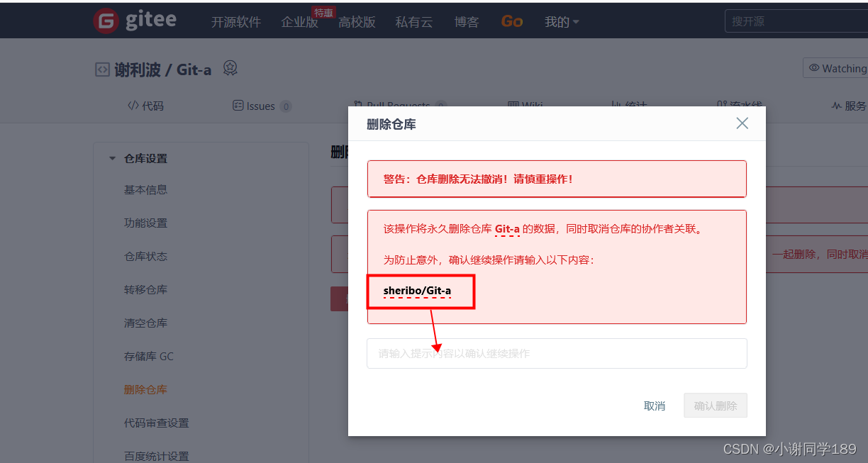Open 开源软件 in the top nav
868x463 pixels.
[x=236, y=22]
